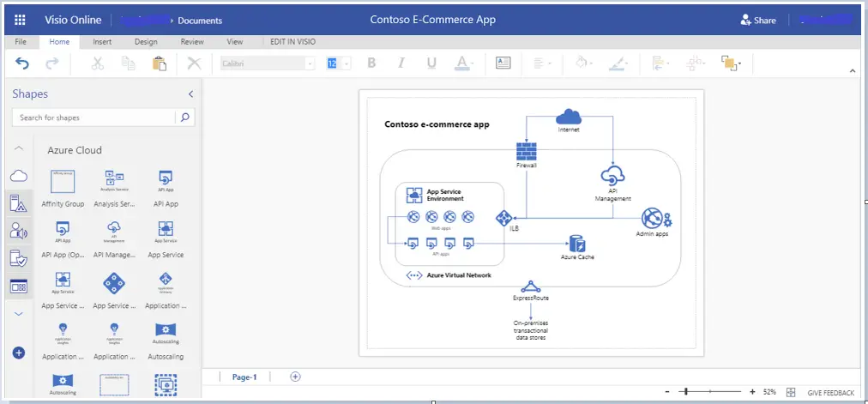Show more stencils with down chevron
This screenshot has width=868, height=404.
(x=19, y=314)
